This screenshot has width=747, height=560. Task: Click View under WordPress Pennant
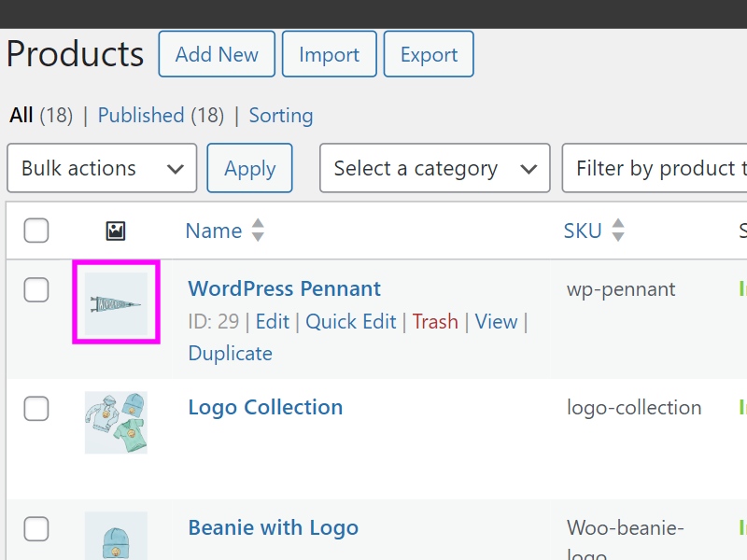coord(496,321)
